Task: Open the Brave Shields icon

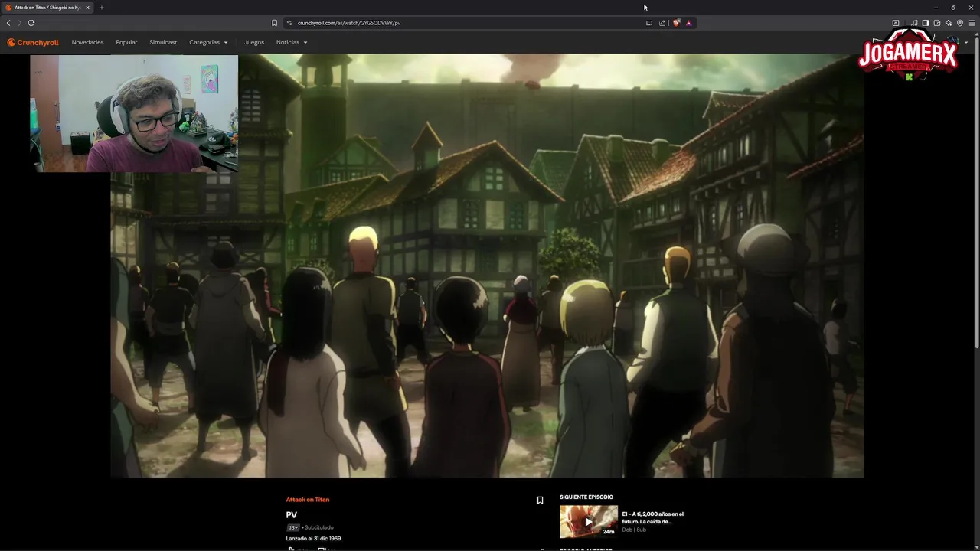Action: tap(676, 23)
